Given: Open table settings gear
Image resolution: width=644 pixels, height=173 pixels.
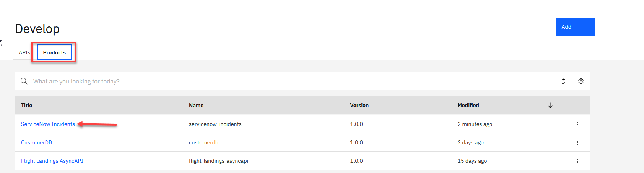Looking at the screenshot, I should point(581,81).
